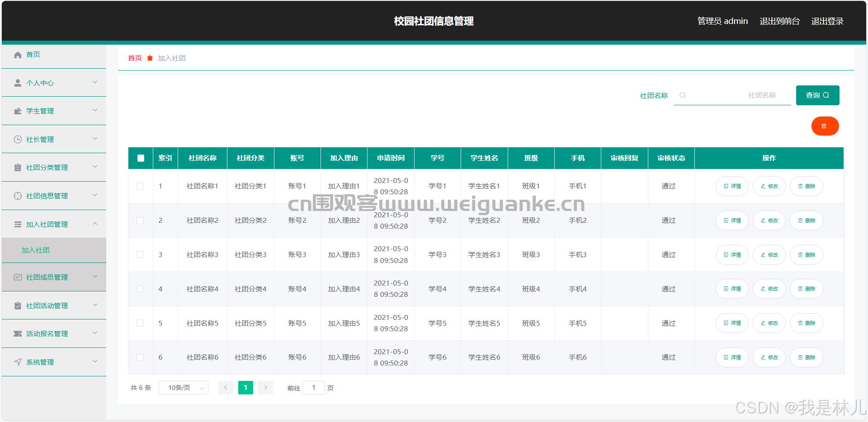Click 修改 button on row 社团名称2
Image resolution: width=868 pixels, height=422 pixels.
[x=769, y=220]
